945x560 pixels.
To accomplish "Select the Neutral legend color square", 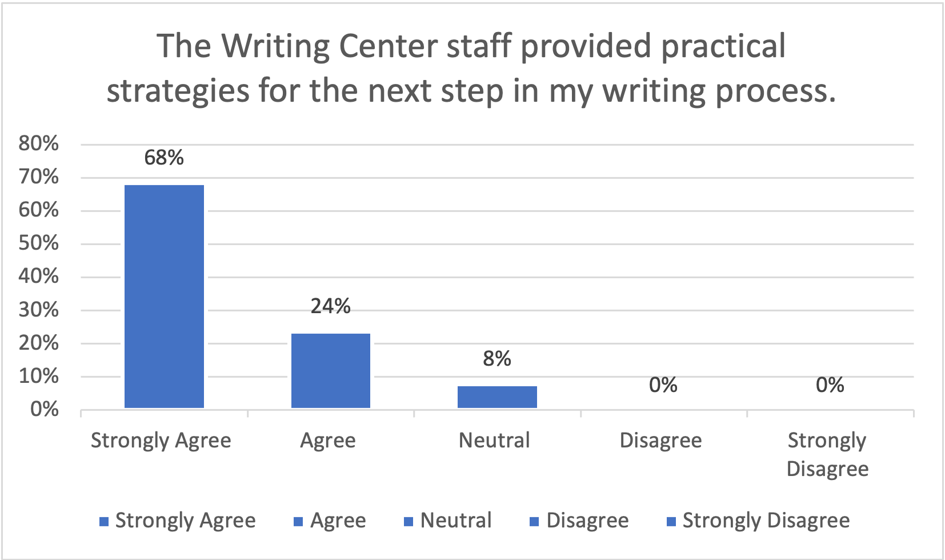I will coord(409,522).
